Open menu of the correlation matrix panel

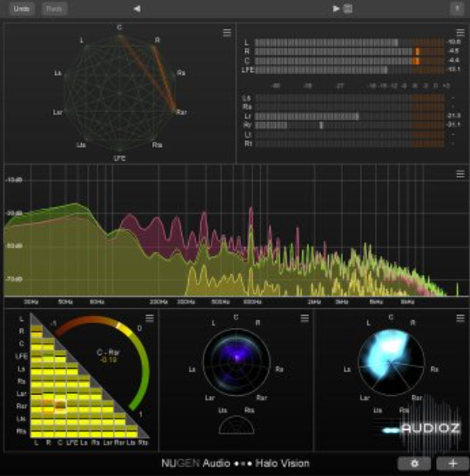150,318
